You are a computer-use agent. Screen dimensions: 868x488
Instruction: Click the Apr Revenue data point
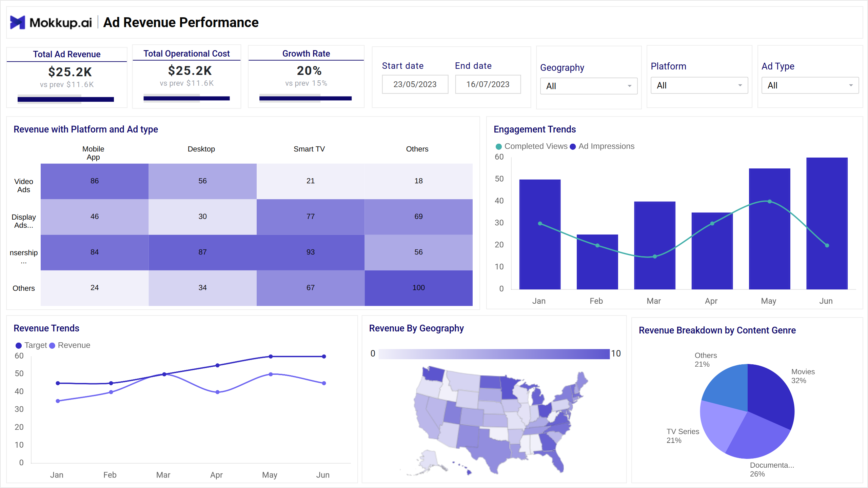click(217, 392)
